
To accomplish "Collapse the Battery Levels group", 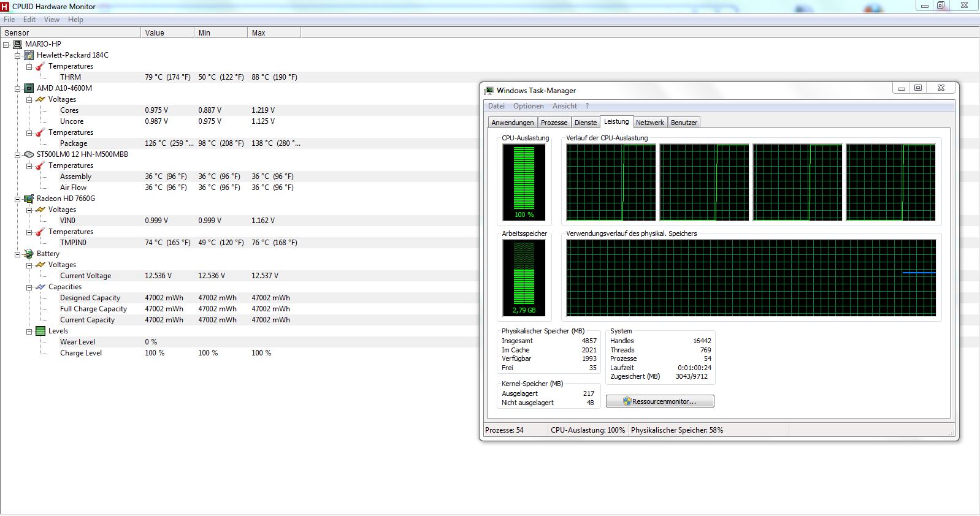I will (x=29, y=331).
